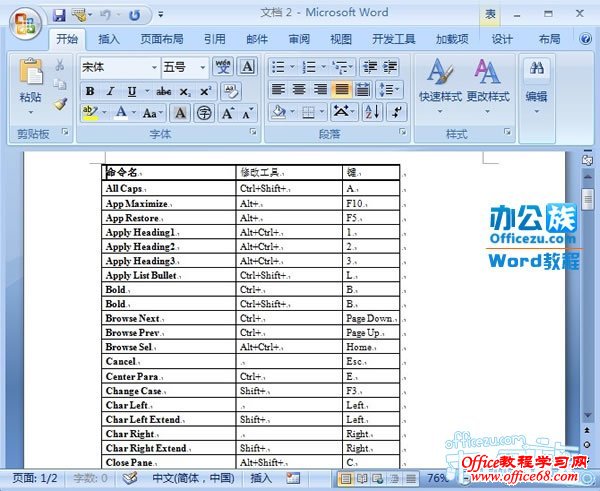This screenshot has width=600, height=491.
Task: Toggle bold formatting
Action: point(90,91)
